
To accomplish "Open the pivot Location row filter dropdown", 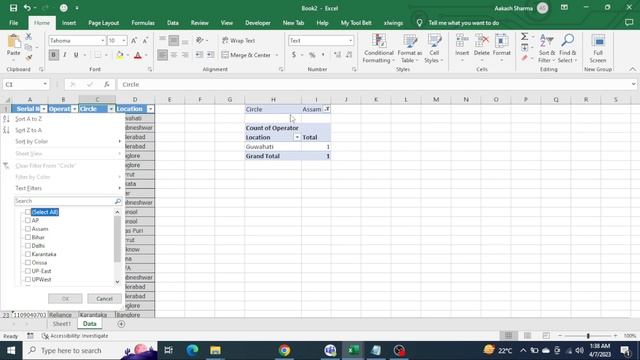I will tap(297, 137).
